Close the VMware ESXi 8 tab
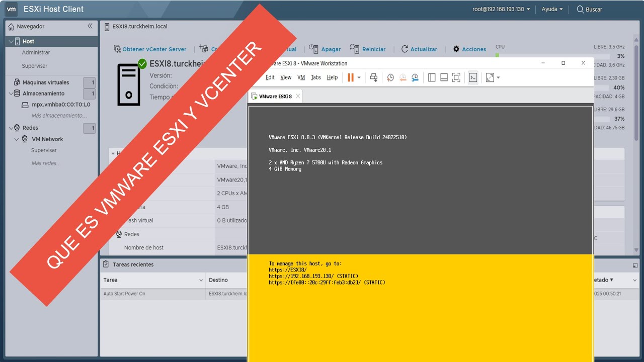Image resolution: width=644 pixels, height=362 pixels. click(298, 96)
